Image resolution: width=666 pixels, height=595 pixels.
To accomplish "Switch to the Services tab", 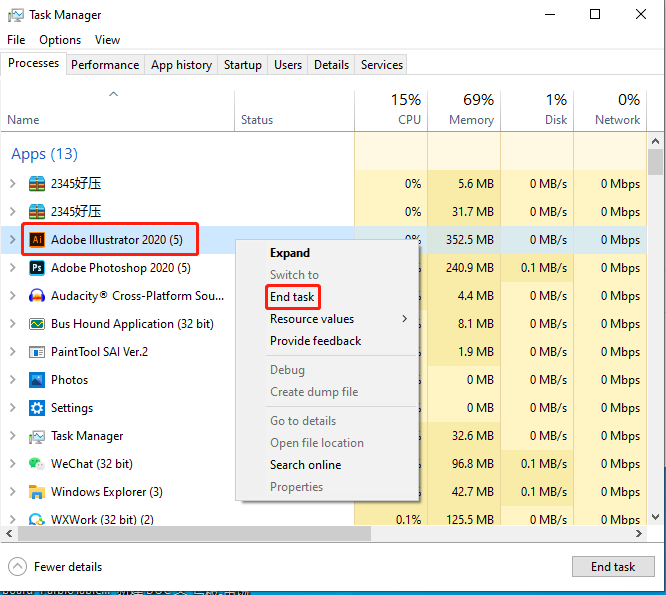I will click(x=381, y=65).
